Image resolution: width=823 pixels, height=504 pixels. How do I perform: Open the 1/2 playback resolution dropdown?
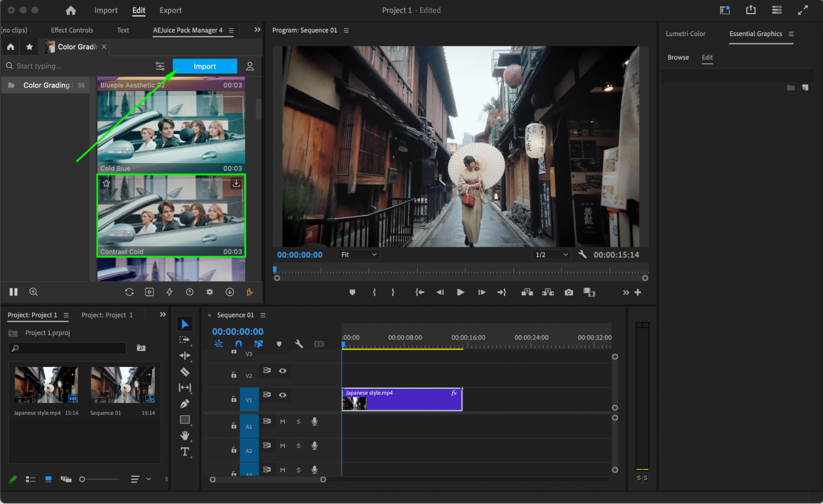click(551, 255)
